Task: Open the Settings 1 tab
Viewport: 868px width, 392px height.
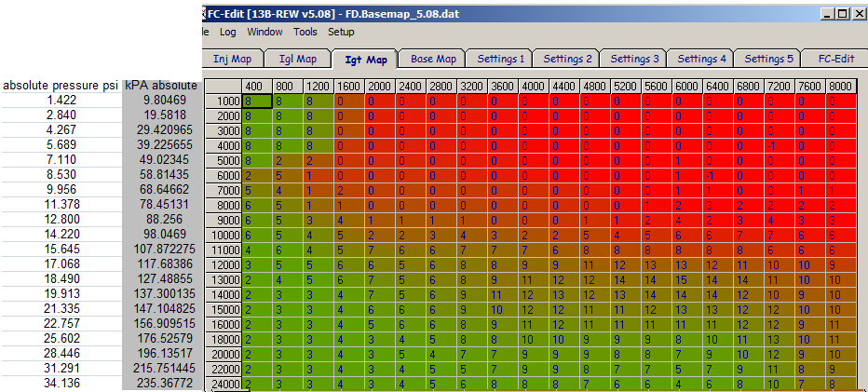Action: coord(500,59)
